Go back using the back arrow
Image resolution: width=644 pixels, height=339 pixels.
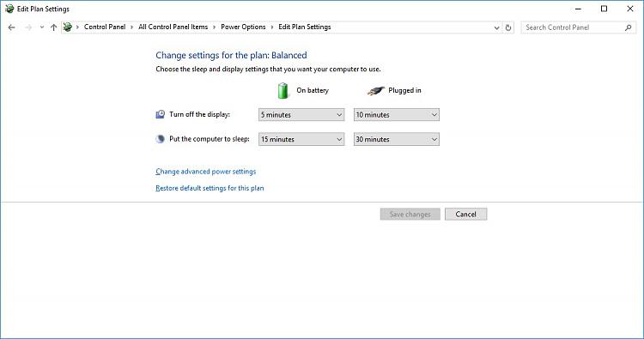tap(11, 27)
